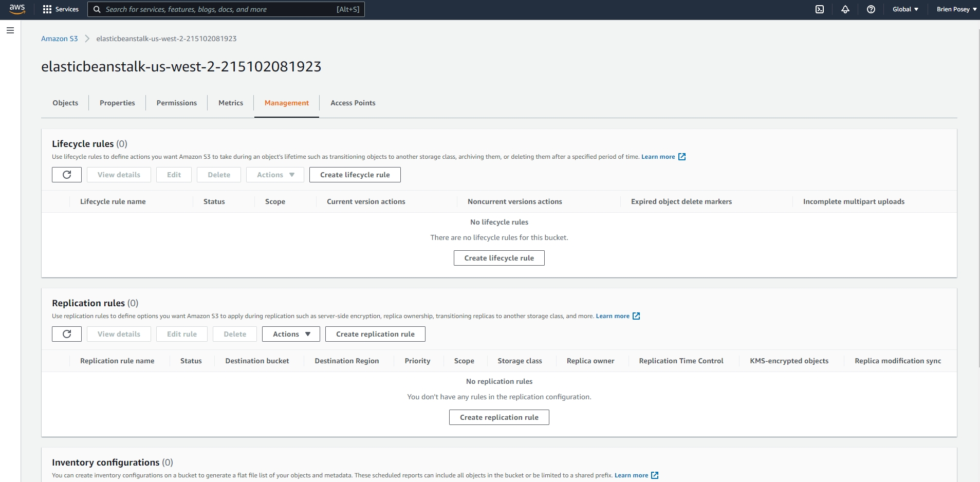This screenshot has height=482, width=980.
Task: Click inside the services search field
Action: [226, 9]
